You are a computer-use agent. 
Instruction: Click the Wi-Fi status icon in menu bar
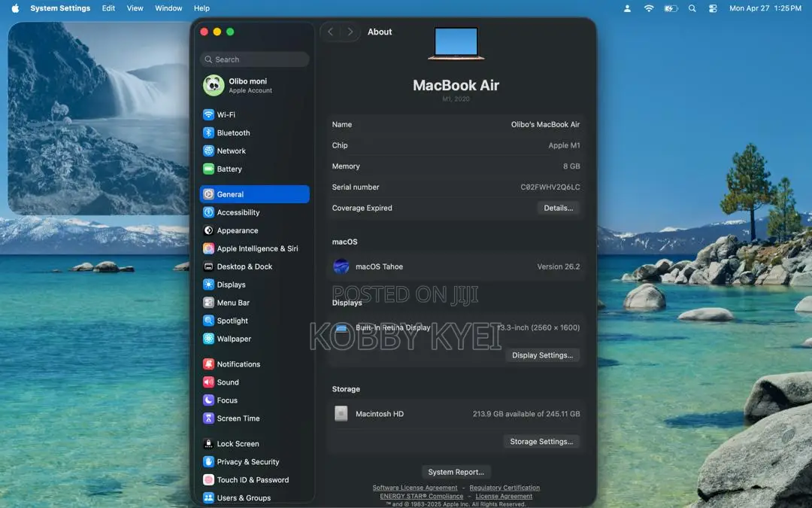[648, 8]
